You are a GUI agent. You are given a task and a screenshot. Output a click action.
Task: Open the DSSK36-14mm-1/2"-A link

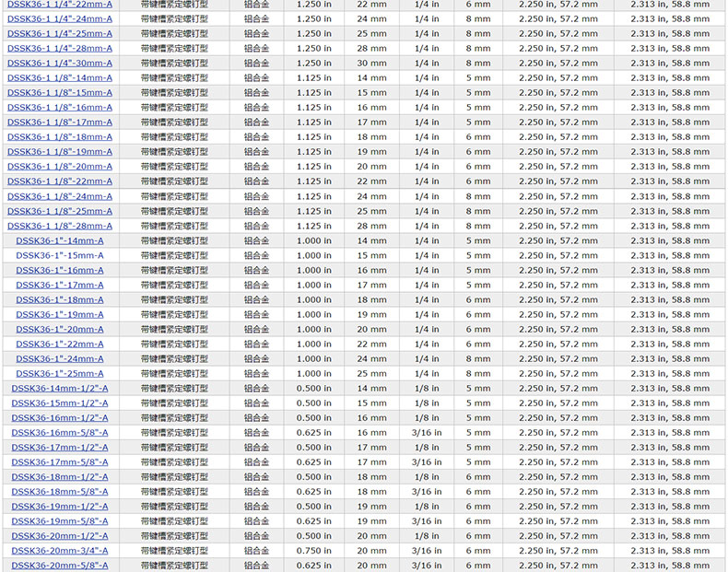coord(60,388)
